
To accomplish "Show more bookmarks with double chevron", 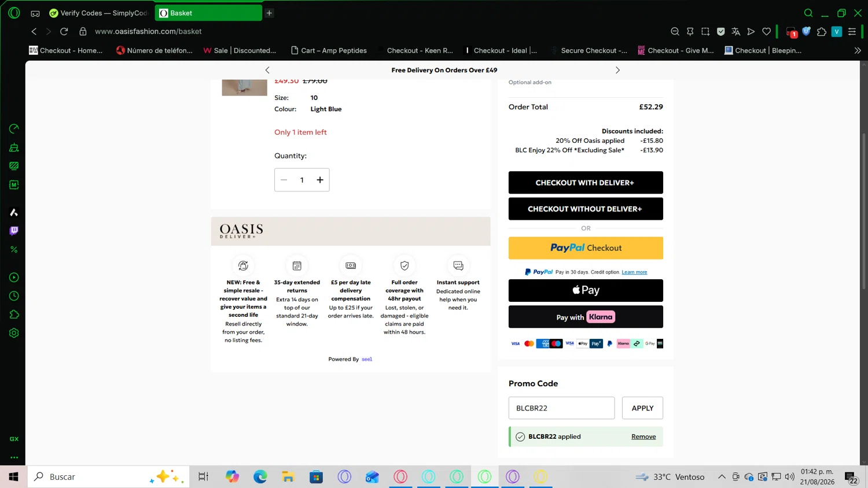I will [858, 50].
